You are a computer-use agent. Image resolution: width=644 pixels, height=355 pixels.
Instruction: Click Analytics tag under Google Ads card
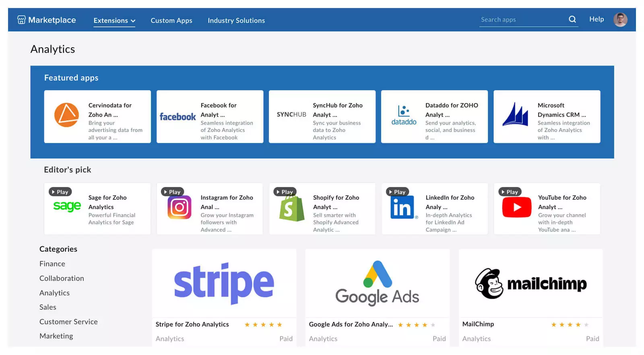[x=323, y=339]
